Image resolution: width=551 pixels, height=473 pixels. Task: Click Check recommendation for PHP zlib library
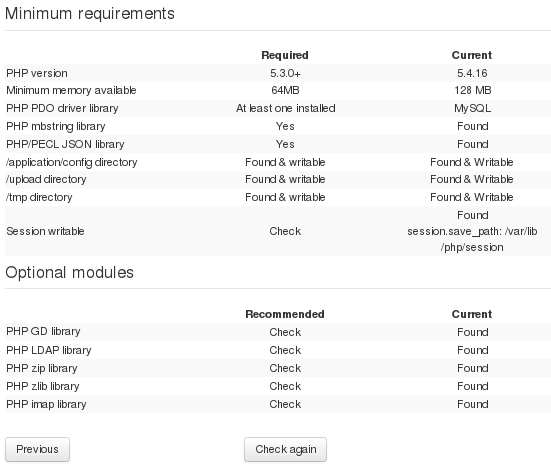pyautogui.click(x=285, y=386)
